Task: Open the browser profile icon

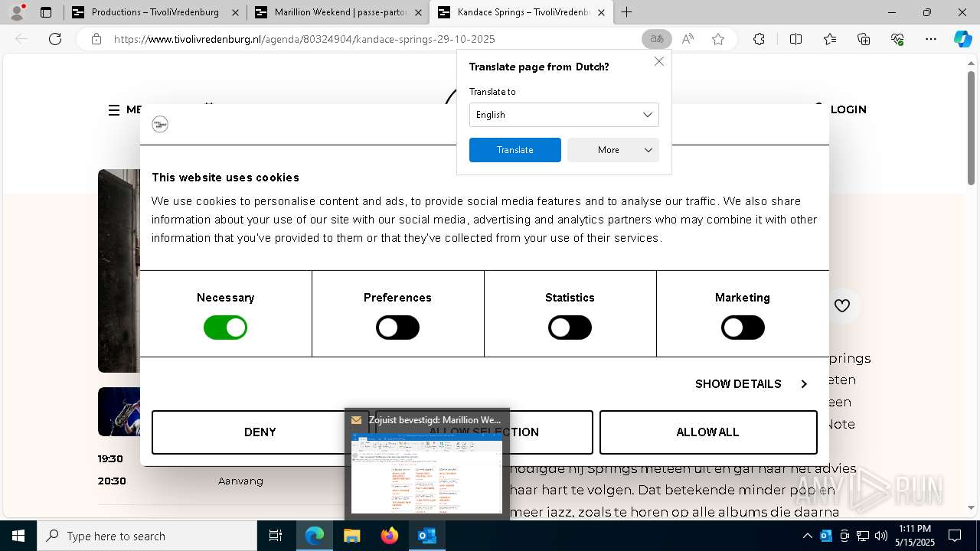Action: point(17,12)
